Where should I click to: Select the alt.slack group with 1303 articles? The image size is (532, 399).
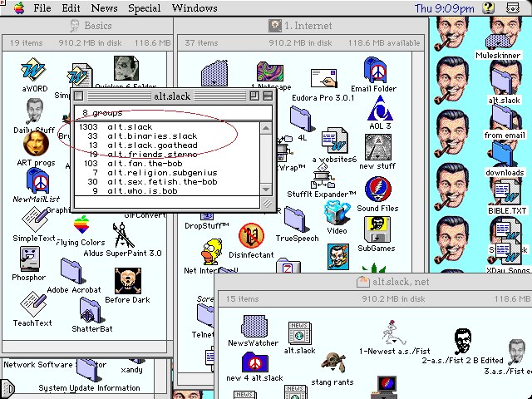pos(167,127)
